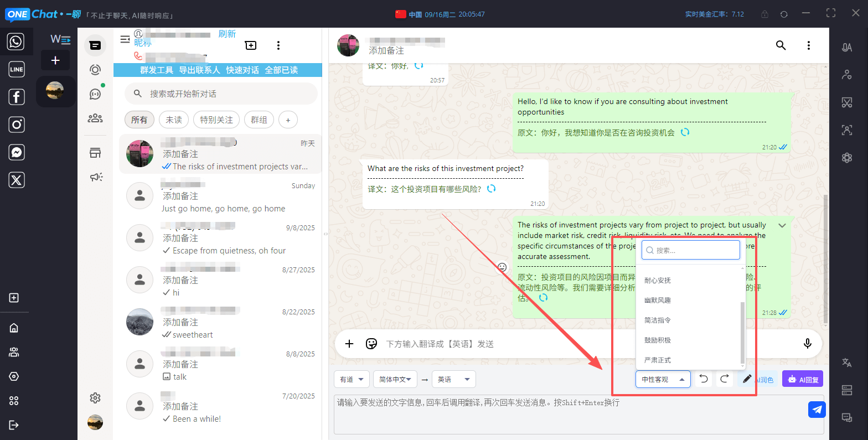Open conversation three-dot menu

pyautogui.click(x=809, y=45)
